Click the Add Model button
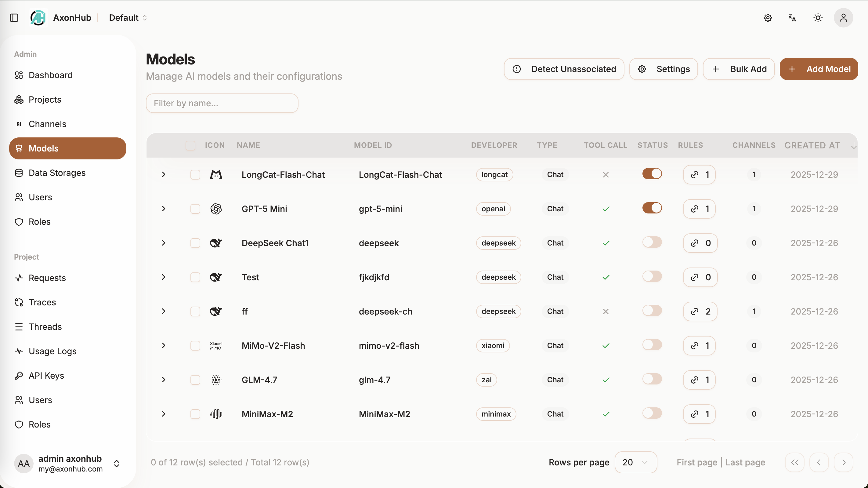The width and height of the screenshot is (868, 488). (819, 69)
